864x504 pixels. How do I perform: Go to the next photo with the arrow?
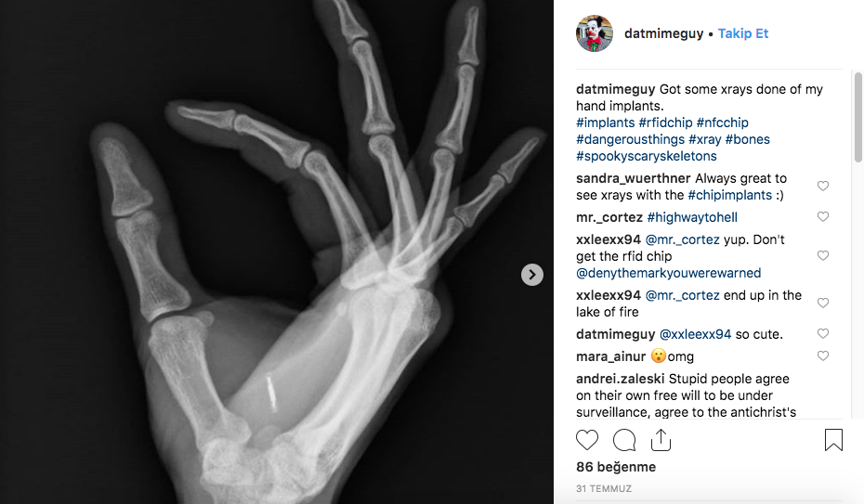tap(531, 275)
